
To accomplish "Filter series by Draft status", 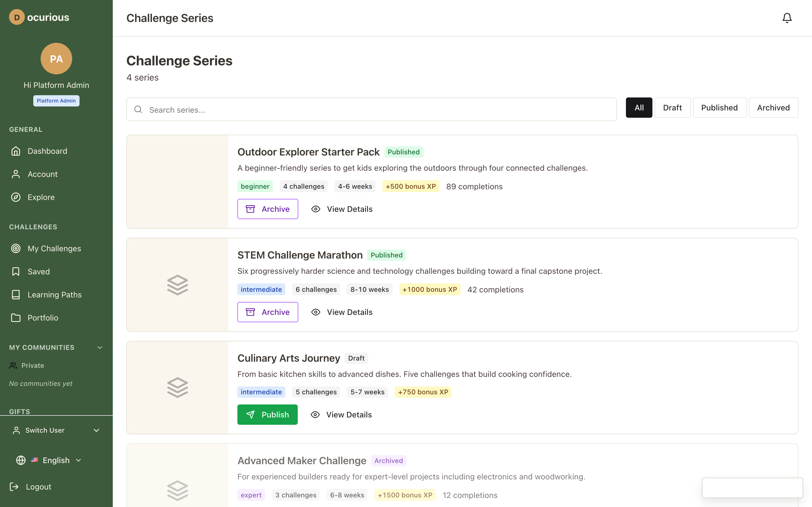I will point(672,108).
